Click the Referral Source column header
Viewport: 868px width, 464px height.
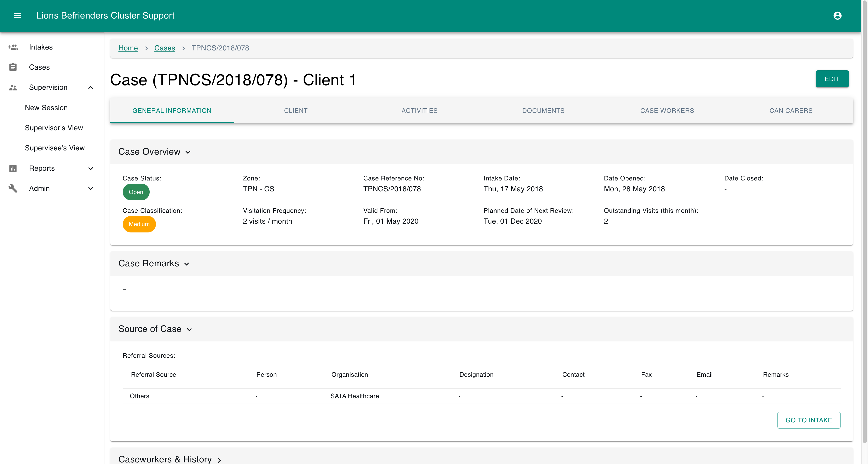(x=153, y=374)
